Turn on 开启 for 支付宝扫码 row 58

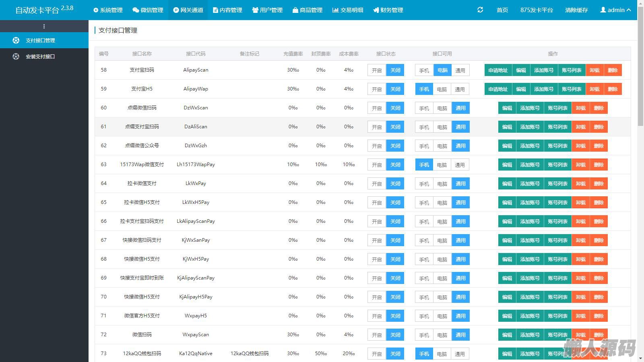tap(377, 70)
